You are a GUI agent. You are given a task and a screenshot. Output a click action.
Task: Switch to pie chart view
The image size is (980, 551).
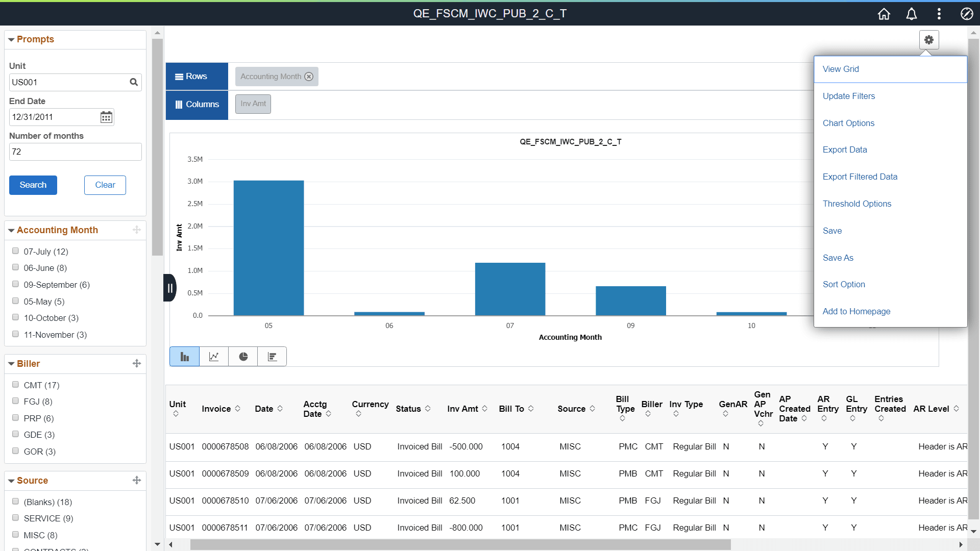243,357
